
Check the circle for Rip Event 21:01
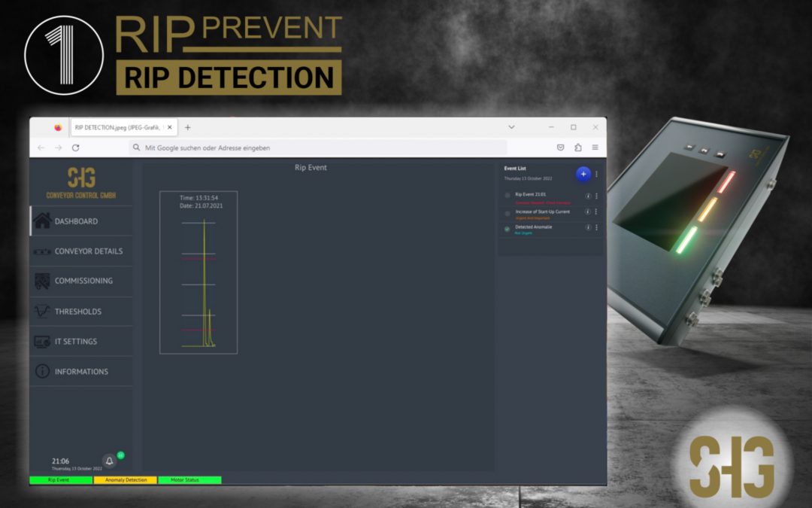507,196
